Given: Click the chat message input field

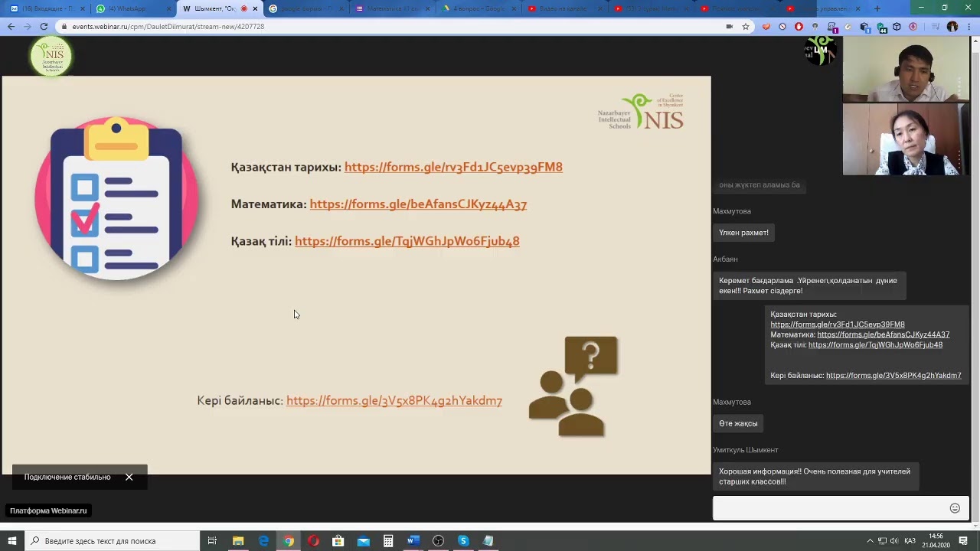Looking at the screenshot, I should click(831, 508).
